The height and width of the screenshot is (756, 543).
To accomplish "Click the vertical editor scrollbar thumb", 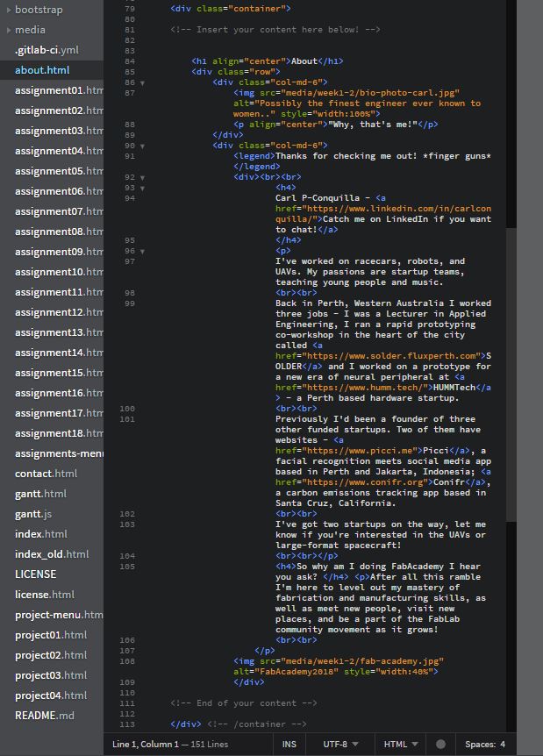I will point(511,374).
